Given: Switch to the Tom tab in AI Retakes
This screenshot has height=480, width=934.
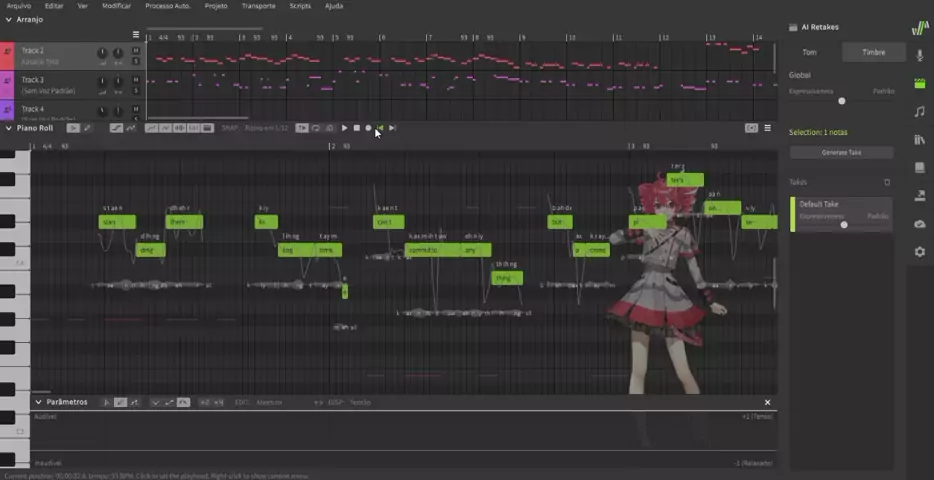Looking at the screenshot, I should [810, 52].
